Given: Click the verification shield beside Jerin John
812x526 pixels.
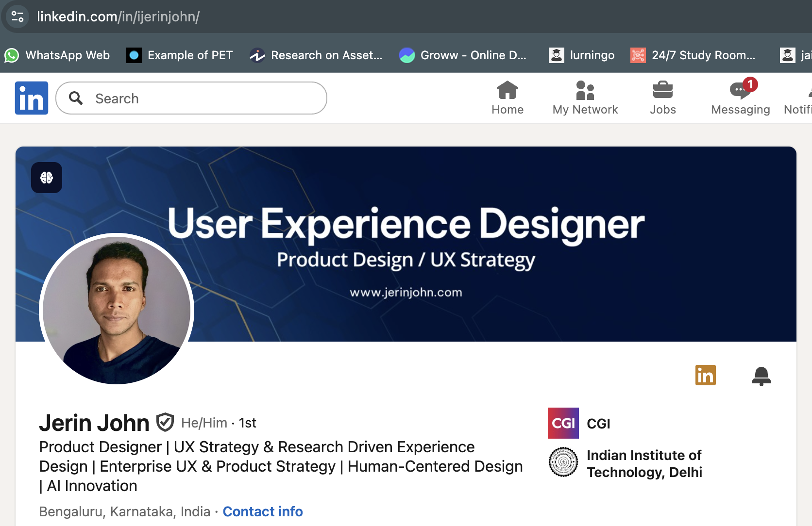Looking at the screenshot, I should click(x=165, y=422).
